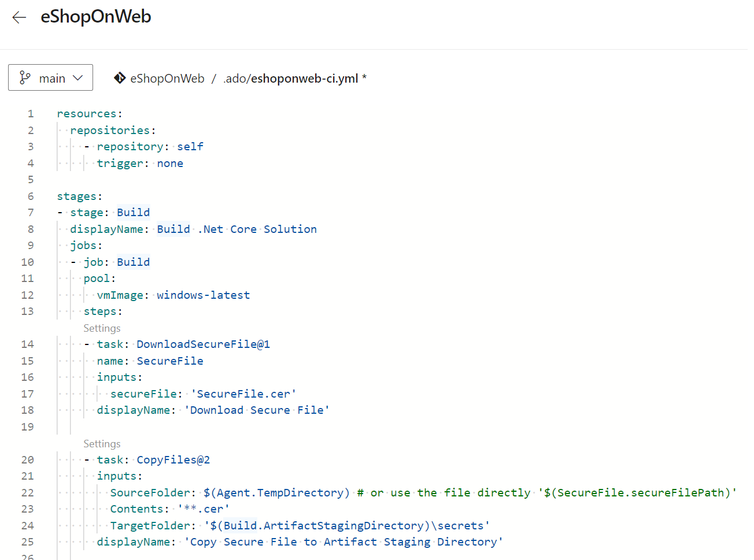
Task: Click the back arrow to leave the editor
Action: pyautogui.click(x=19, y=17)
